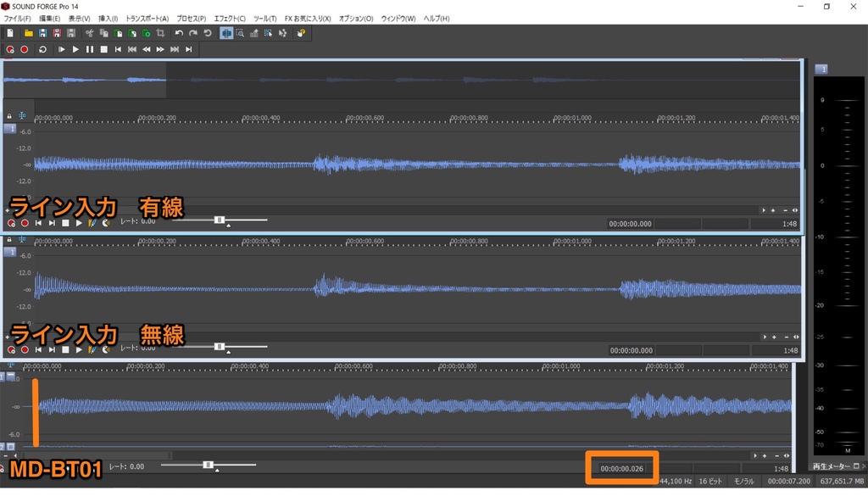The image size is (868, 496).
Task: Go to start in the main transport bar
Action: coord(118,49)
